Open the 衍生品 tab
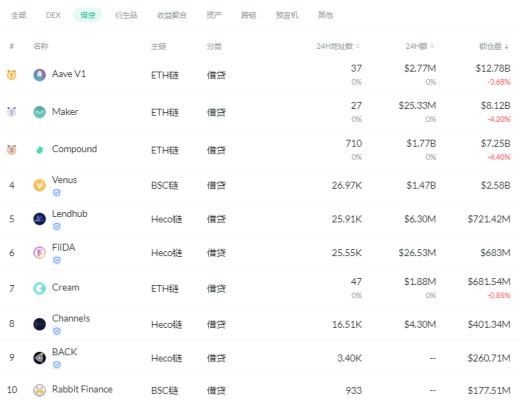The width and height of the screenshot is (520, 400). [x=126, y=15]
